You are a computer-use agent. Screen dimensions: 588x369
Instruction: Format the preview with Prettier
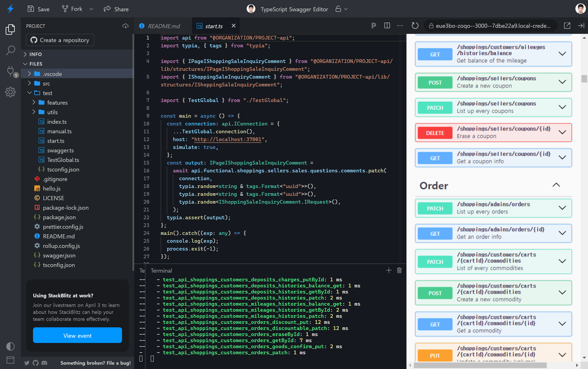[x=374, y=25]
